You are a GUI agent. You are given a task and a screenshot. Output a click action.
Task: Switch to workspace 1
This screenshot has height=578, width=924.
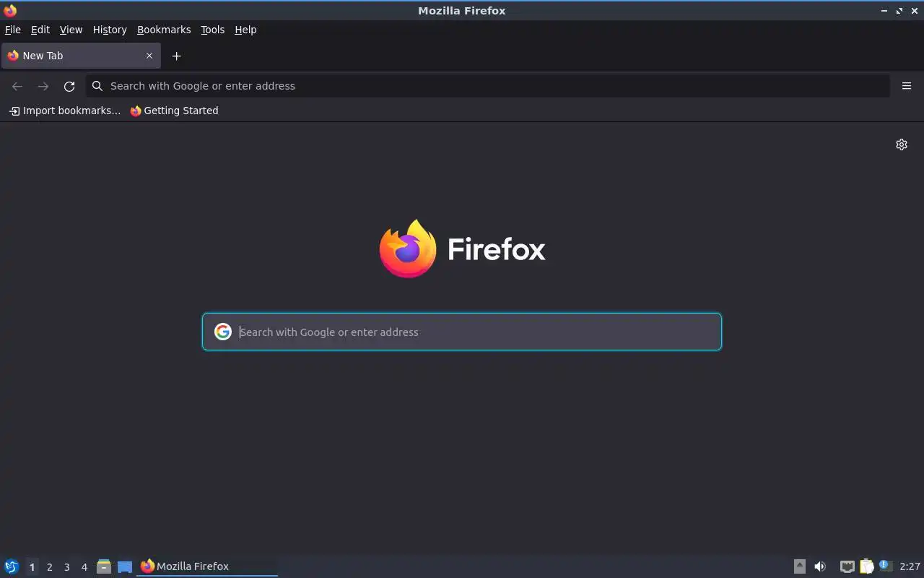(x=32, y=567)
